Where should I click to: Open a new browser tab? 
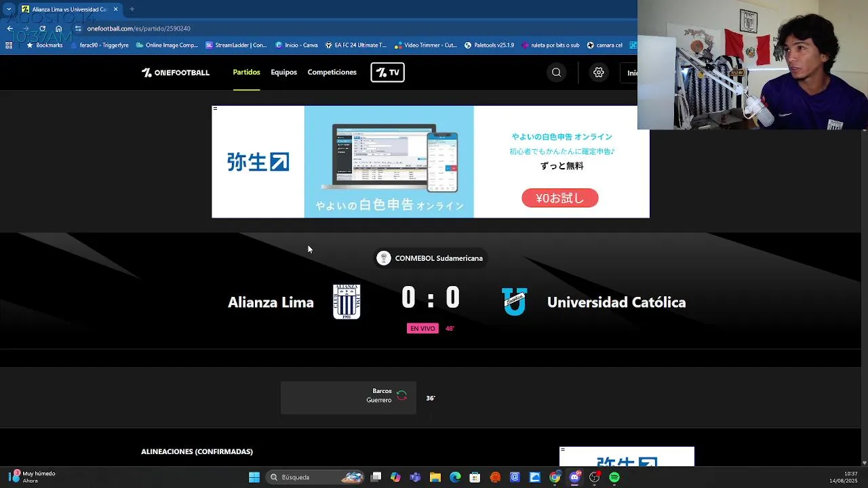[132, 9]
